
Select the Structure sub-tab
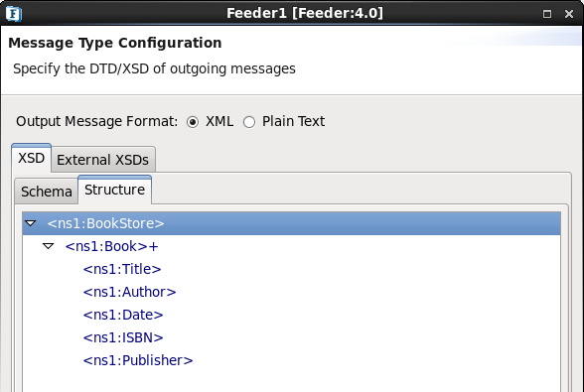coord(115,190)
